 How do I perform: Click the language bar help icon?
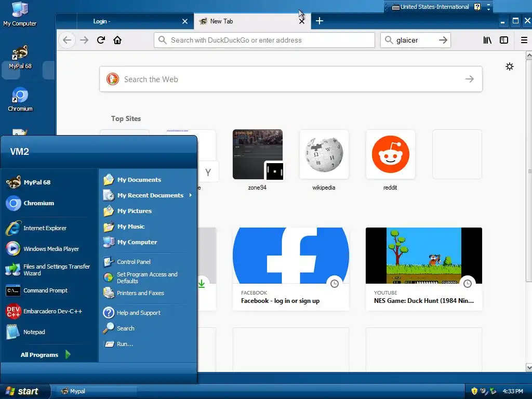(477, 7)
